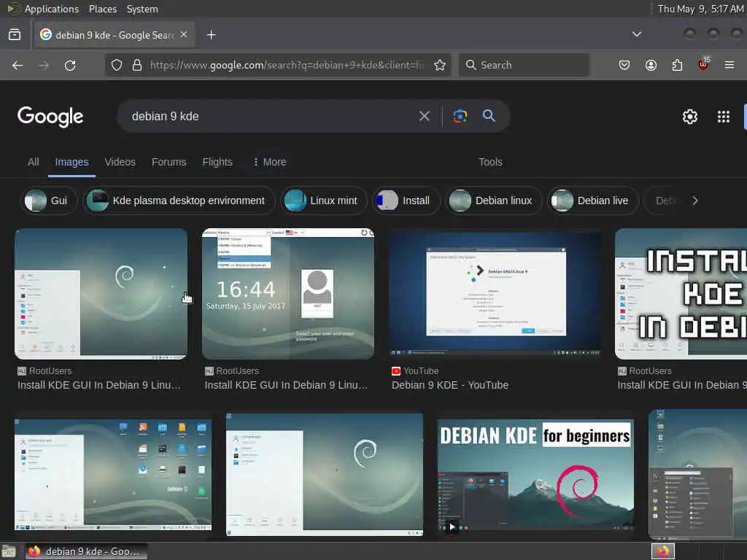Open the Debian 9 KDE YouTube thumbnail
The image size is (747, 560).
[495, 294]
